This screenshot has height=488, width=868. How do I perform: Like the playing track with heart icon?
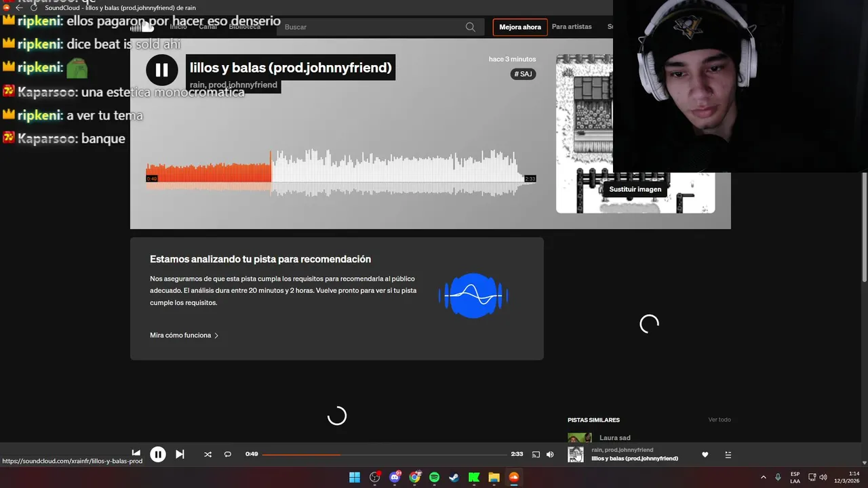coord(705,455)
